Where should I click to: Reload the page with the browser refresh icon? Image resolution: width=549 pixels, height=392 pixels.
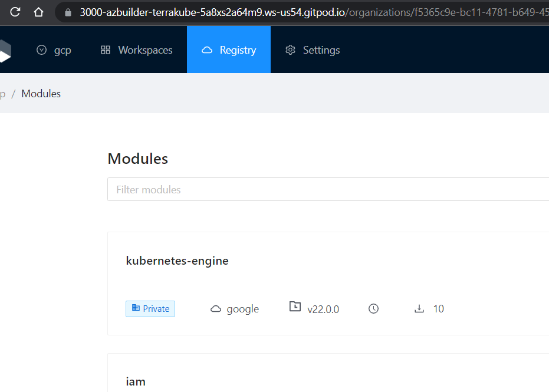(15, 12)
